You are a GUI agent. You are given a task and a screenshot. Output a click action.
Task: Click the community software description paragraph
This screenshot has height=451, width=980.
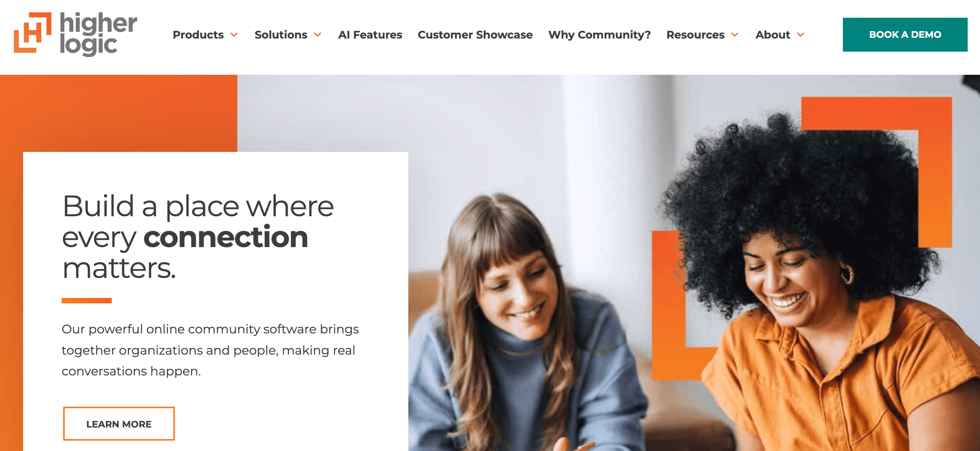click(210, 350)
